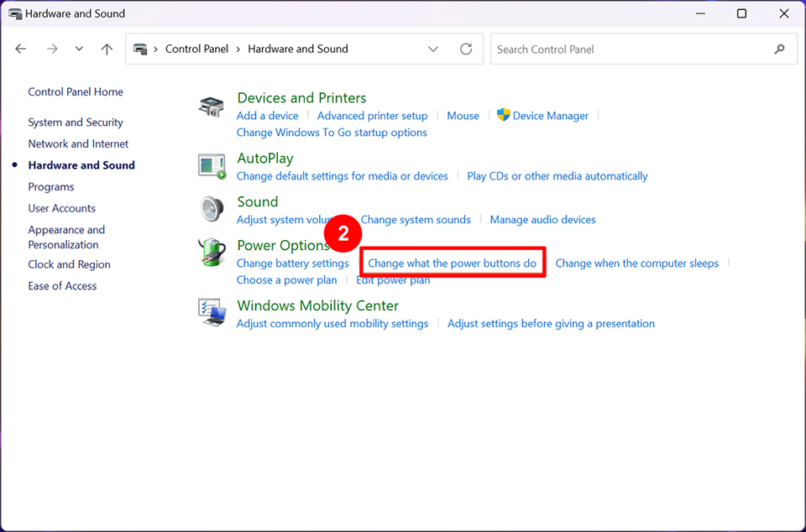
Task: Click the AutoPlay icon
Action: [212, 166]
